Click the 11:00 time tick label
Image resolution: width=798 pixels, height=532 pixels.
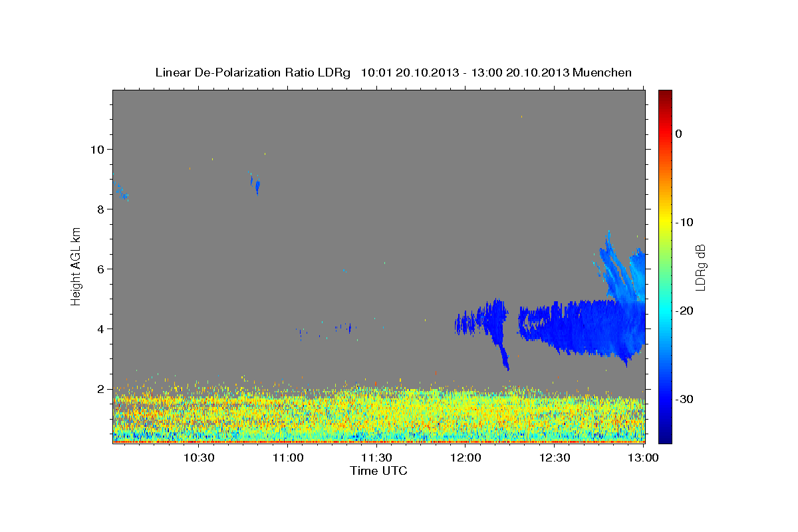click(289, 458)
